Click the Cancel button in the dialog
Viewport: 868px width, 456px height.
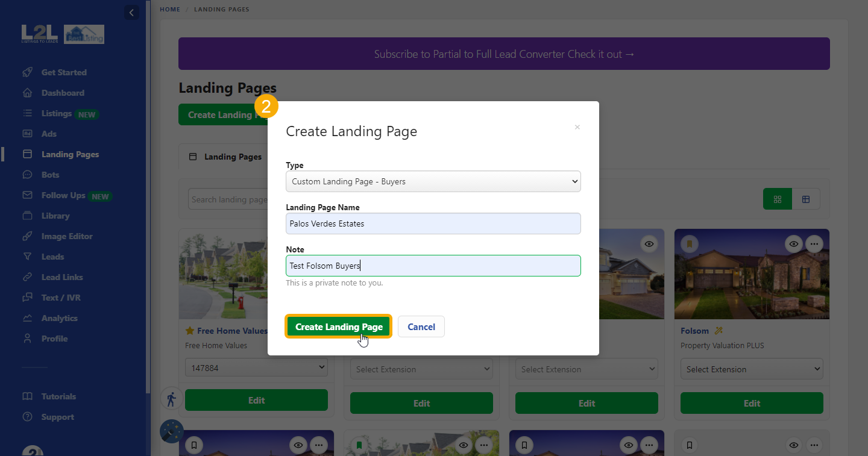pyautogui.click(x=421, y=326)
